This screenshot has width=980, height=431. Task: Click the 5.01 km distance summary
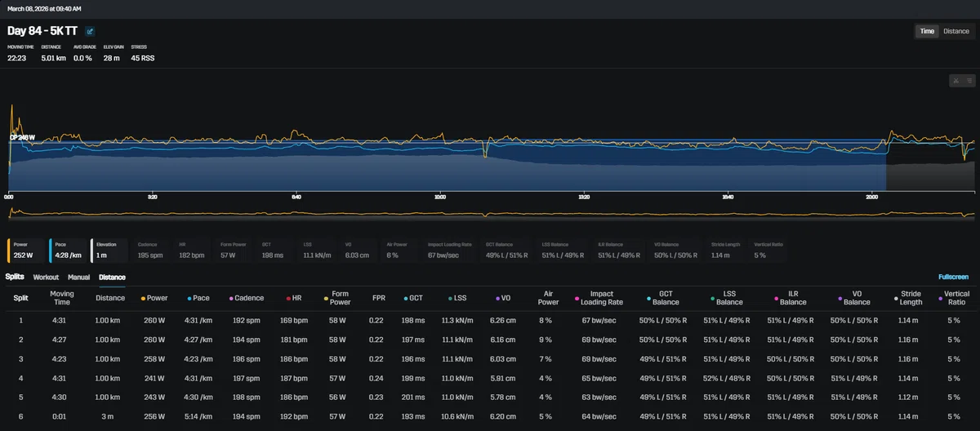pos(53,58)
